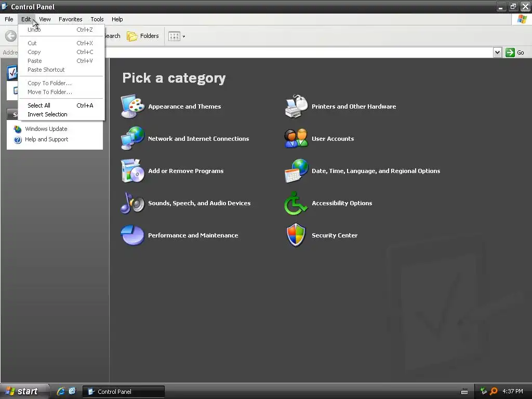Open the Date, Time, Language, and Regional Options icon

click(x=296, y=170)
